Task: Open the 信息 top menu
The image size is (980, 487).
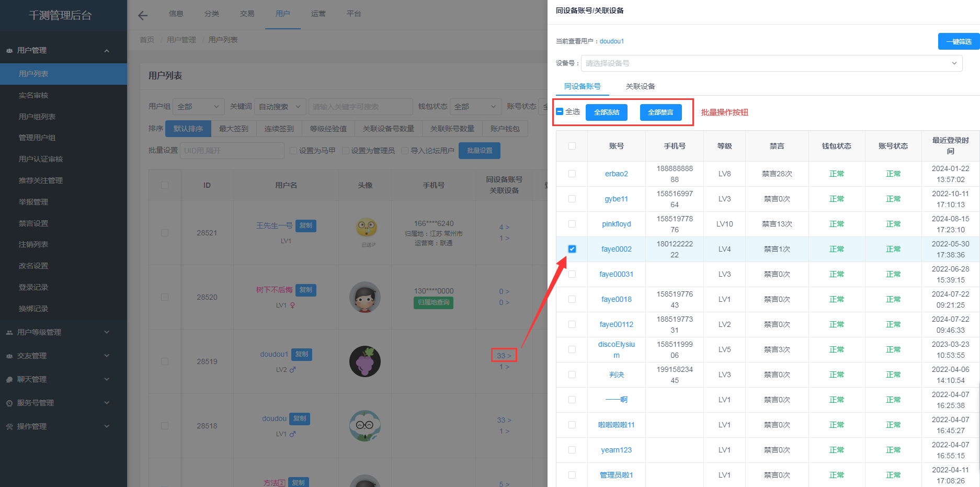Action: point(176,14)
